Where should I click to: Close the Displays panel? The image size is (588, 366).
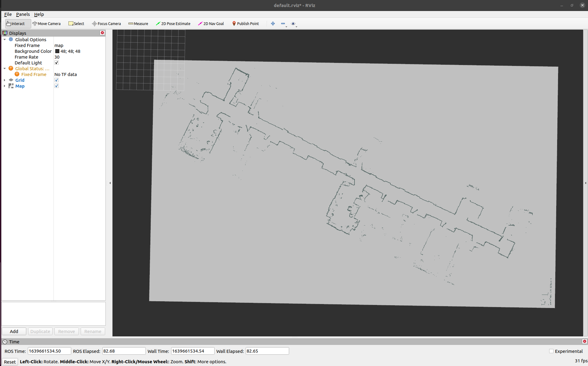[102, 33]
